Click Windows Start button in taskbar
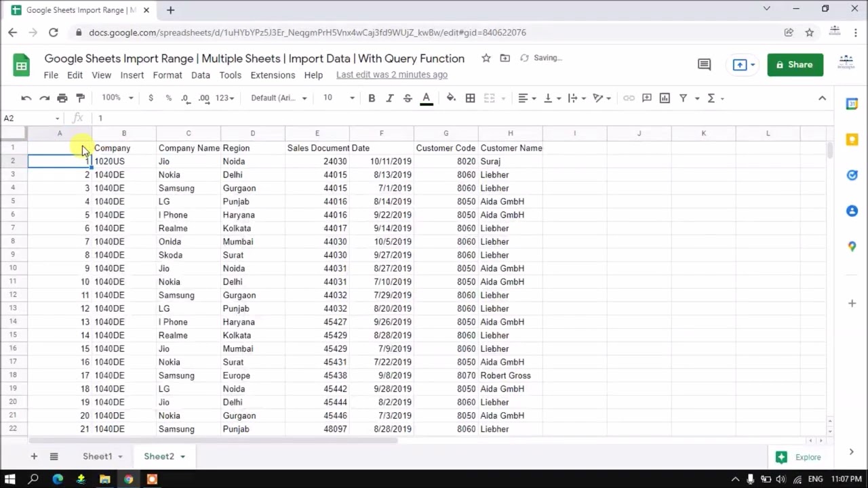Screen dimensions: 868x488 pos(10,479)
